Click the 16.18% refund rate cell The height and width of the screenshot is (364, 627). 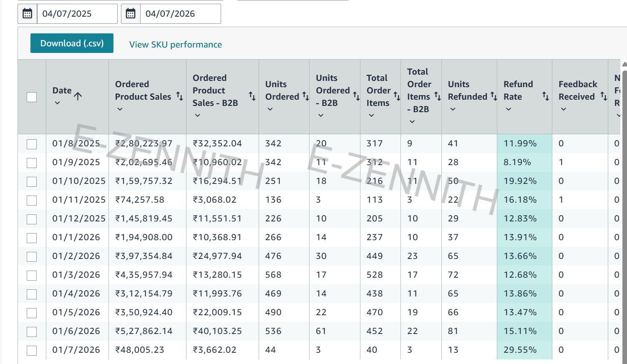[524, 200]
